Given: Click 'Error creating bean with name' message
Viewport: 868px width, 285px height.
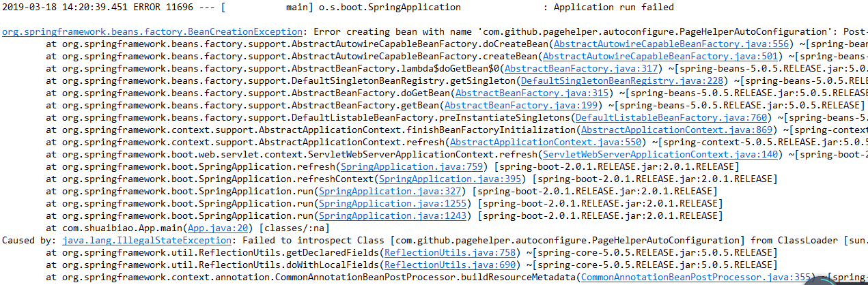Looking at the screenshot, I should [392, 32].
